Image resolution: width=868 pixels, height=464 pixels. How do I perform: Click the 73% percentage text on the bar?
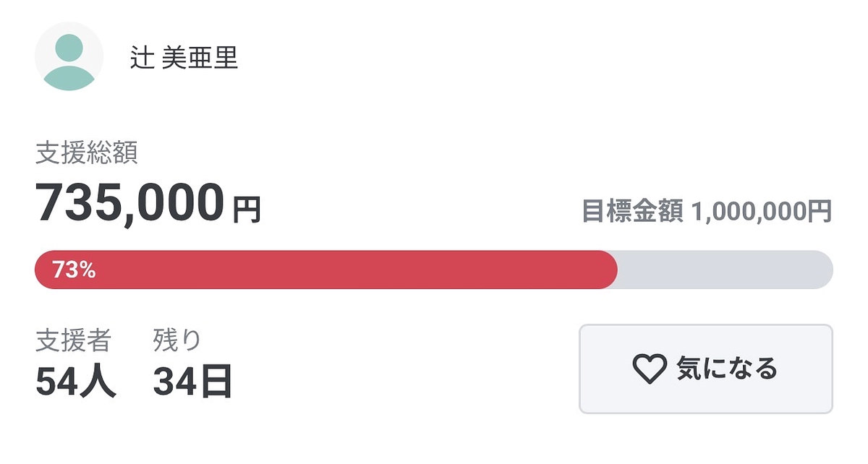coord(74,269)
